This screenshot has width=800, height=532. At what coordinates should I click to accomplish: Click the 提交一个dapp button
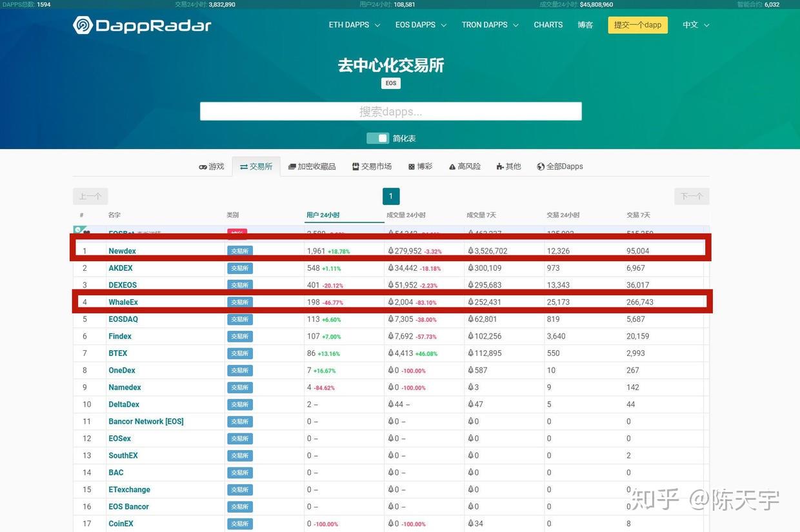pos(637,25)
